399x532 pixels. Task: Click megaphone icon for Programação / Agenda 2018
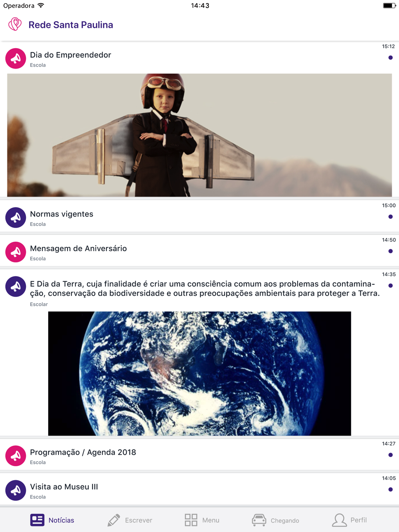[16, 455]
